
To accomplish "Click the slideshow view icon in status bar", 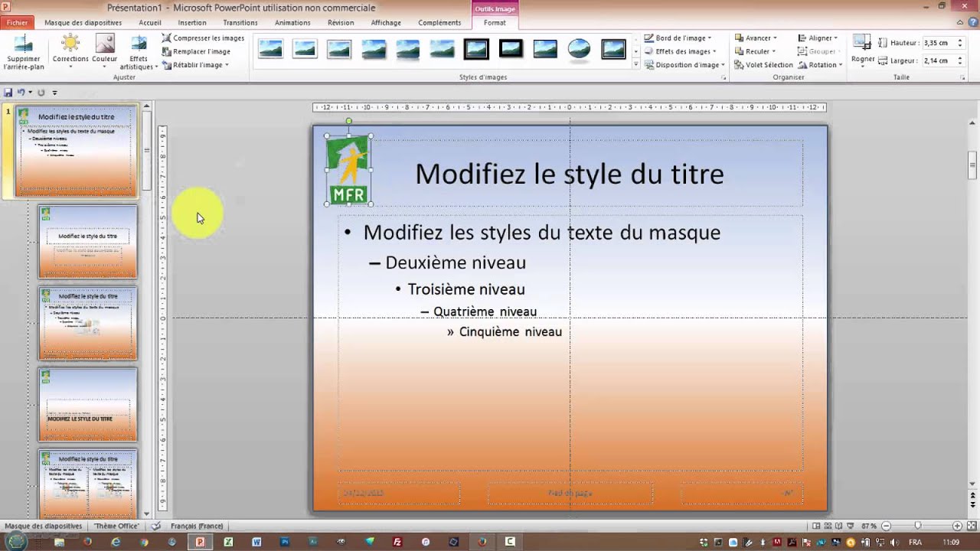I will tap(851, 527).
